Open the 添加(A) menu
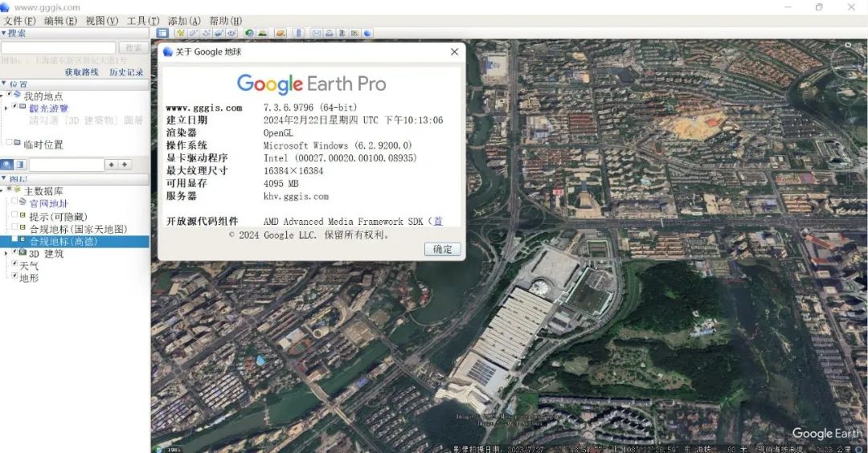The image size is (868, 453). (184, 20)
